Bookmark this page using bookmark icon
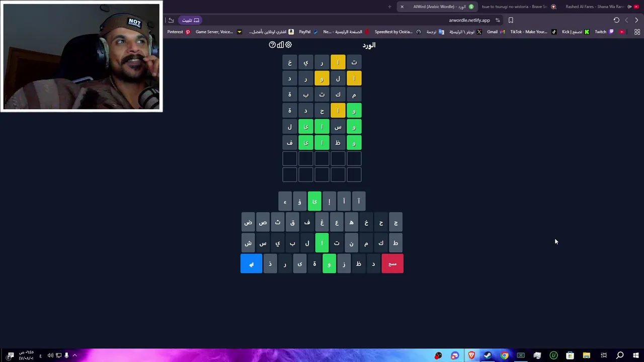Image resolution: width=644 pixels, height=362 pixels. 511,20
